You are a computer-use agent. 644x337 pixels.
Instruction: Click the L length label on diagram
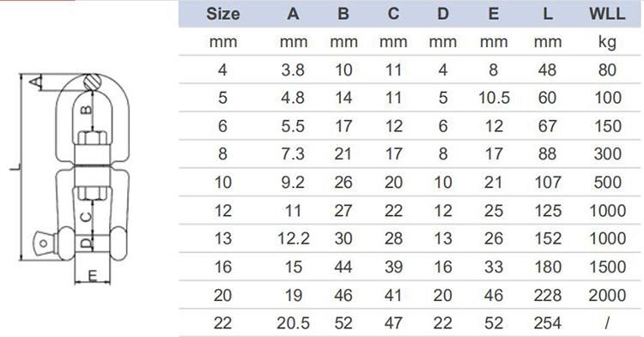pos(15,167)
